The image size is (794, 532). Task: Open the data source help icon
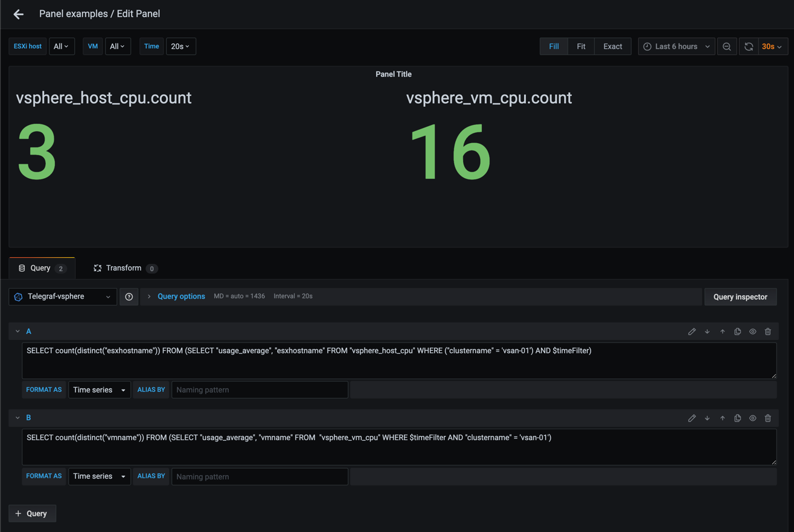(129, 296)
